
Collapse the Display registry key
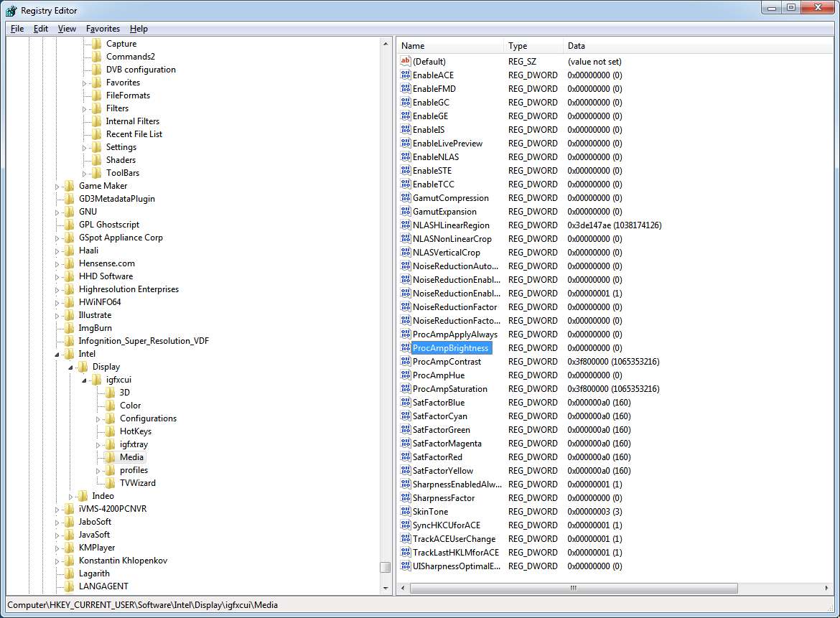[x=70, y=367]
